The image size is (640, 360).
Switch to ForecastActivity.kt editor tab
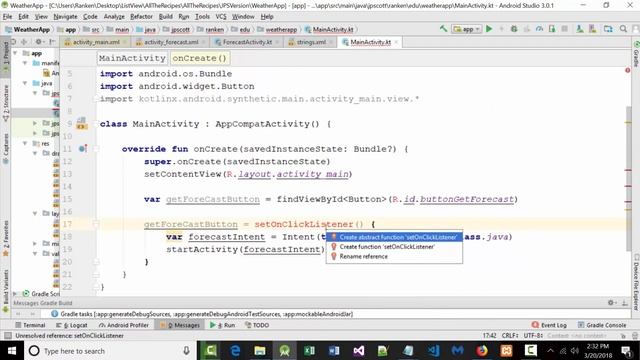click(x=247, y=42)
